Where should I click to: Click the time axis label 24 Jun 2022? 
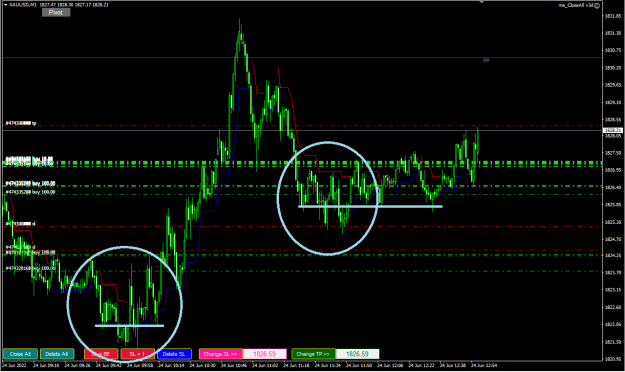tap(14, 365)
